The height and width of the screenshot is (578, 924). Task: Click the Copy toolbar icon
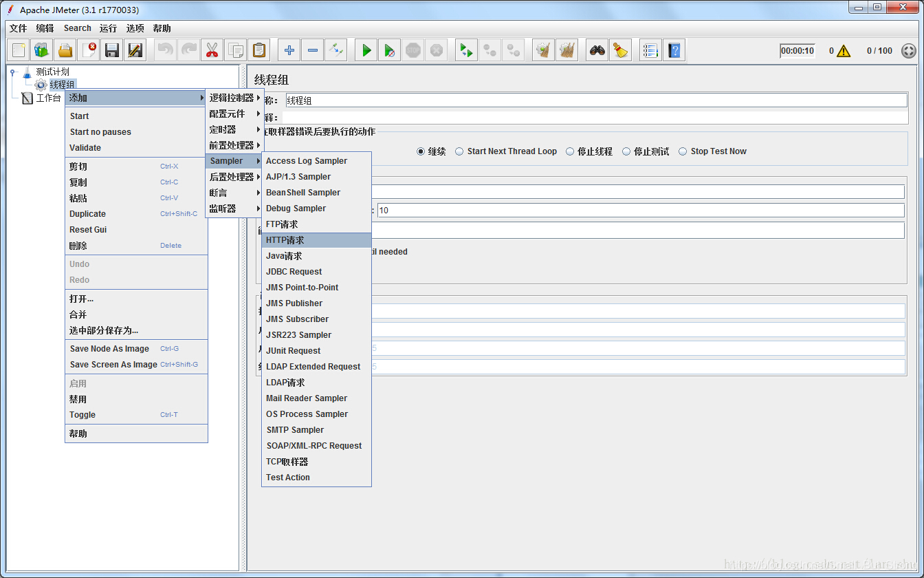tap(236, 50)
